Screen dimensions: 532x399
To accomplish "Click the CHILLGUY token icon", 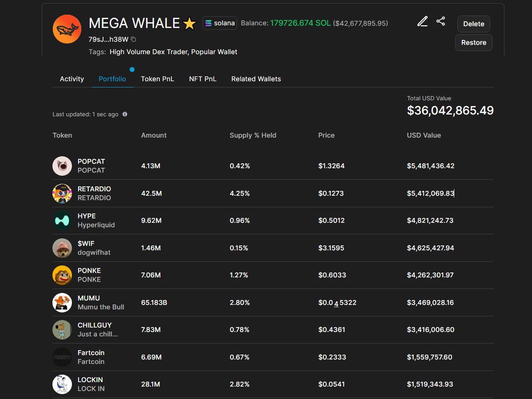I will click(62, 329).
